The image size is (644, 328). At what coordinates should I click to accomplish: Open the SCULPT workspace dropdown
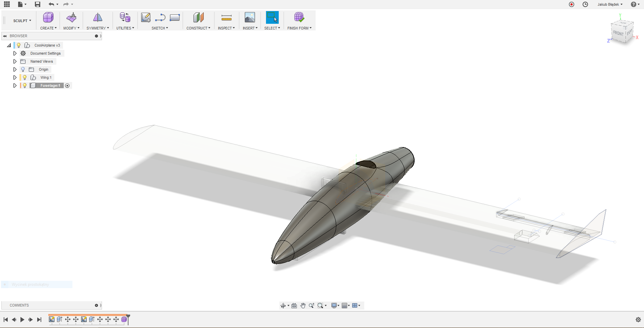click(x=22, y=21)
